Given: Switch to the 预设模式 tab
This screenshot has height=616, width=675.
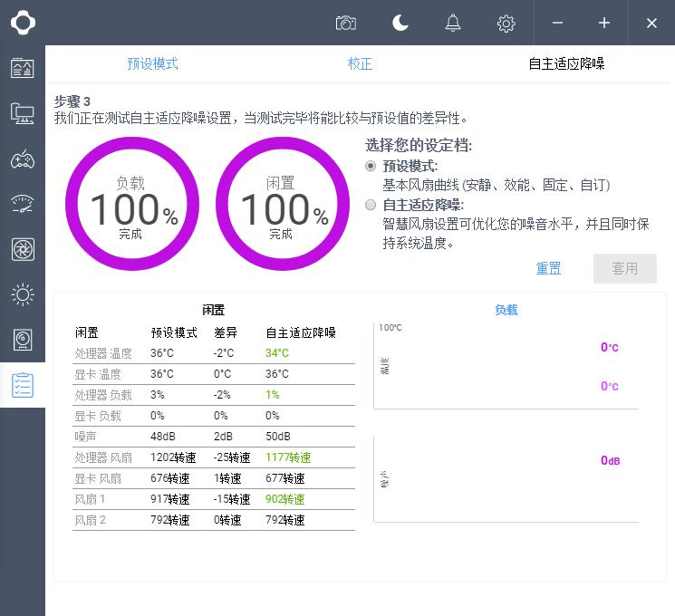Looking at the screenshot, I should pos(152,63).
